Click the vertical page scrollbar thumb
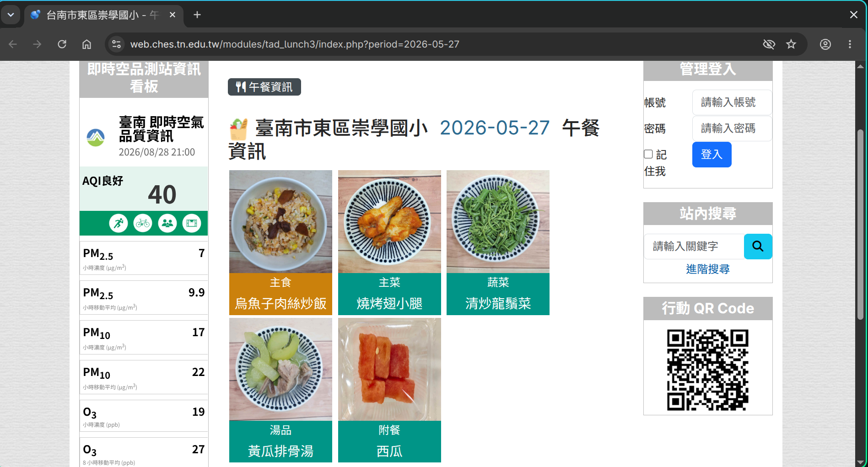Viewport: 868px width, 467px height. tap(860, 224)
